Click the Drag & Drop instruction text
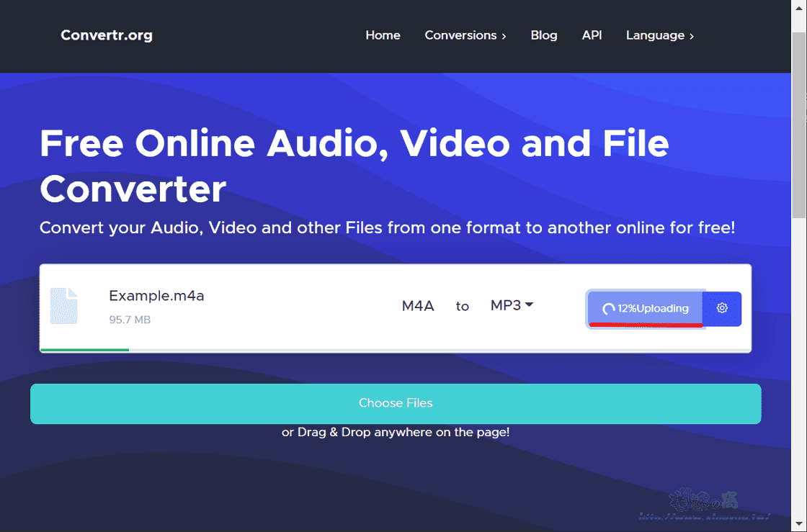This screenshot has width=807, height=532. coord(396,432)
